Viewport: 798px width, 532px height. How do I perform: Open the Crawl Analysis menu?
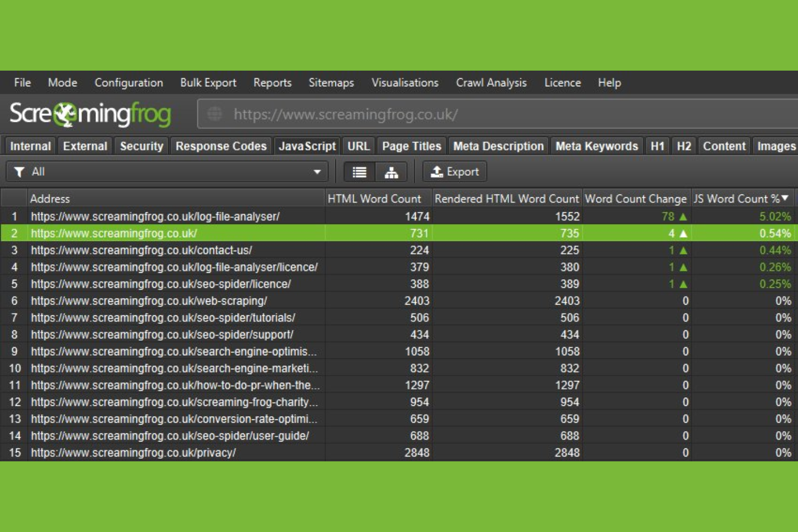coord(491,82)
